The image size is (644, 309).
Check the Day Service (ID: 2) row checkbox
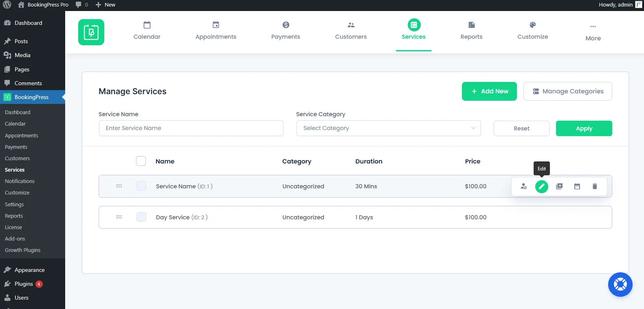[141, 217]
